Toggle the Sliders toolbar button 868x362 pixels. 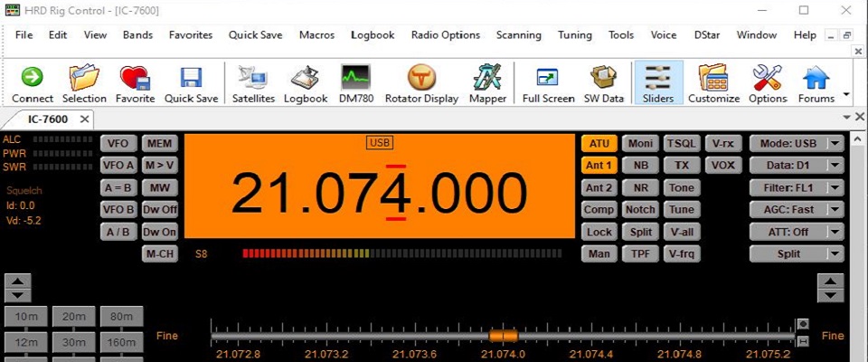point(658,83)
